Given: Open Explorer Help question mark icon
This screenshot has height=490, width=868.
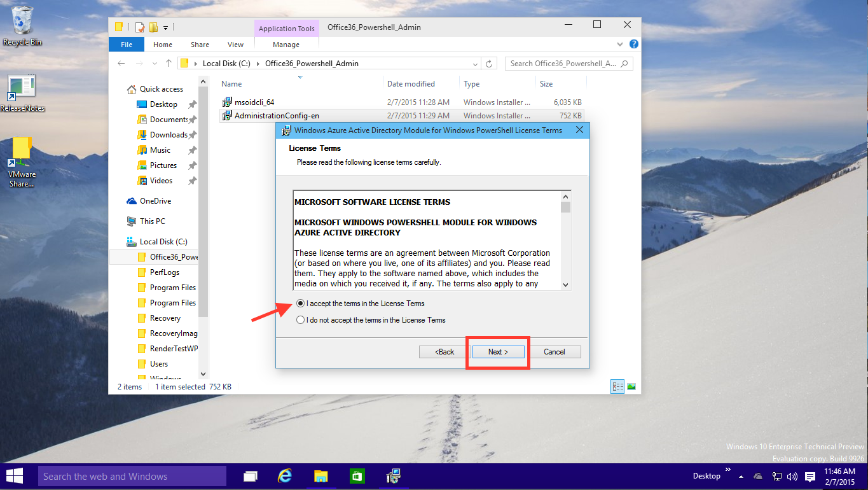Looking at the screenshot, I should tap(633, 45).
